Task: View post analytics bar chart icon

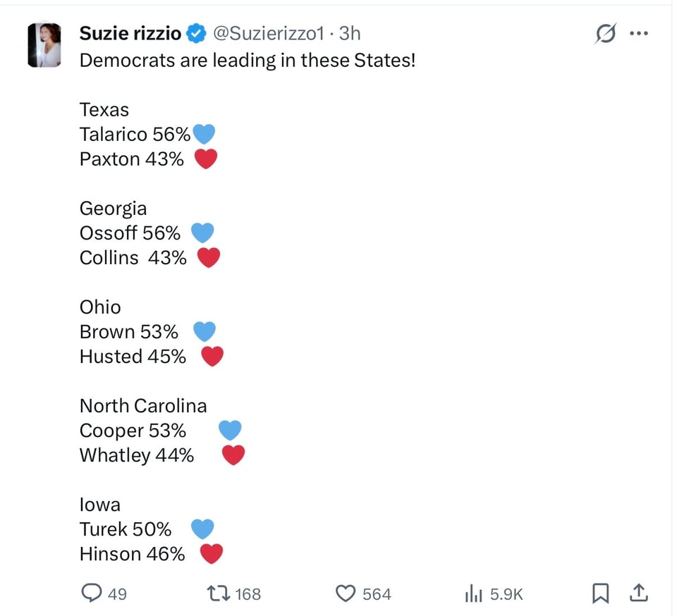Action: (x=473, y=593)
